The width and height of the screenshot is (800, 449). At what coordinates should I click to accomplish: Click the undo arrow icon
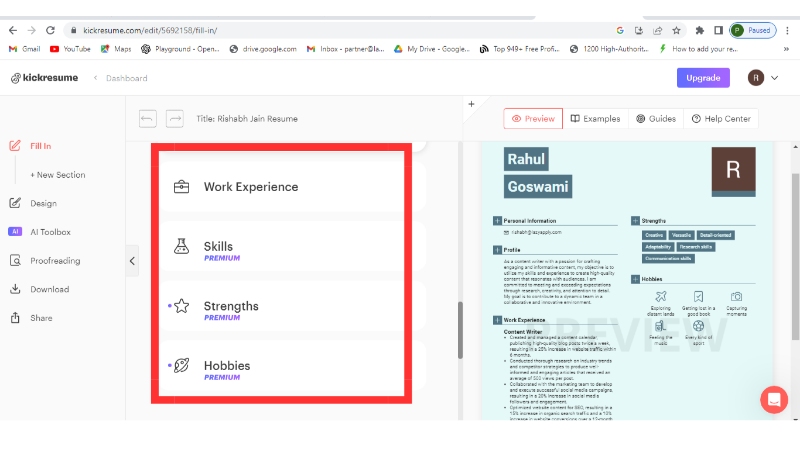tap(148, 119)
